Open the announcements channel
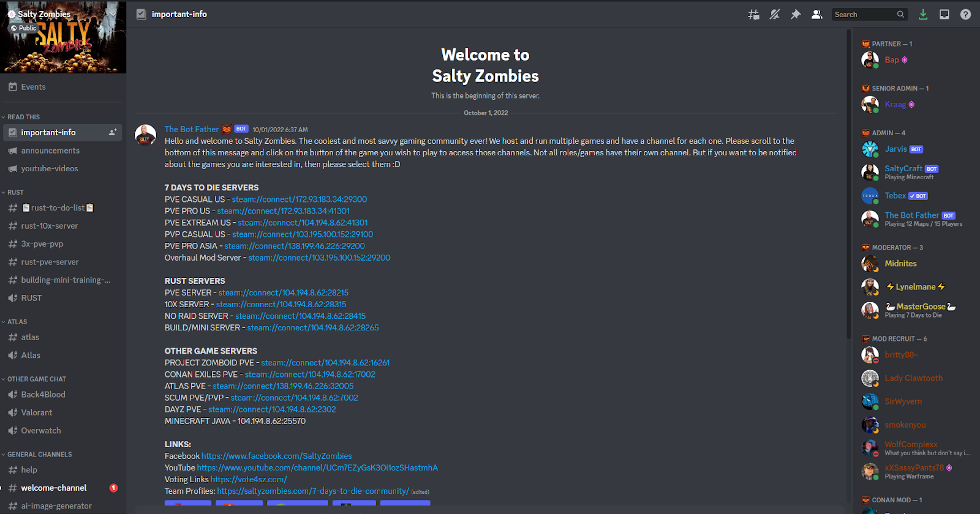The height and width of the screenshot is (514, 980). 63,151
